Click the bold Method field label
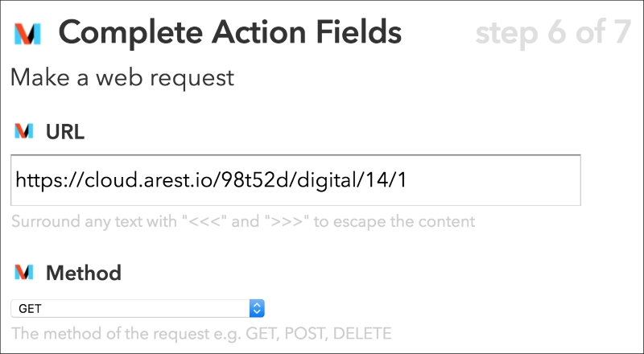The height and width of the screenshot is (354, 644). [x=84, y=273]
